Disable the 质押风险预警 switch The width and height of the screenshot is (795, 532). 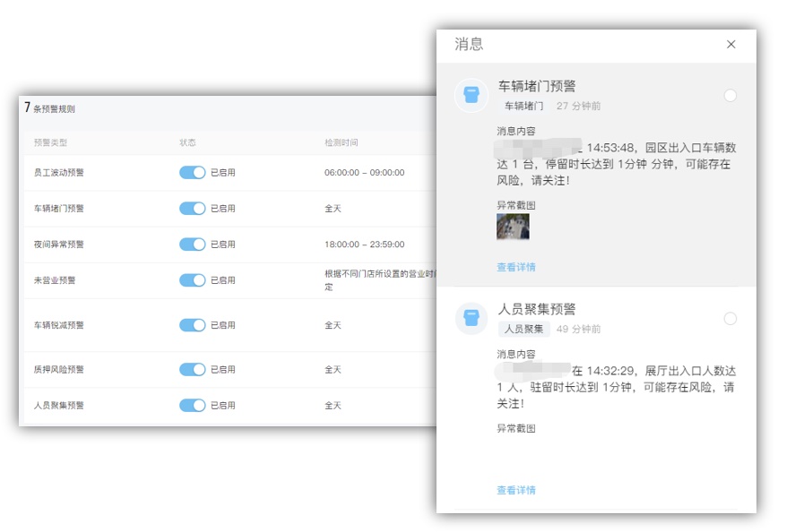192,370
